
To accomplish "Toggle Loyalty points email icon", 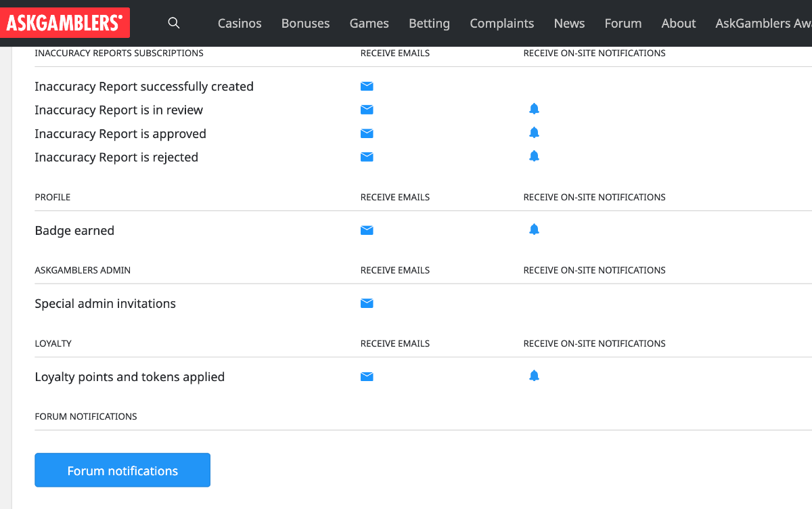I will pyautogui.click(x=367, y=376).
